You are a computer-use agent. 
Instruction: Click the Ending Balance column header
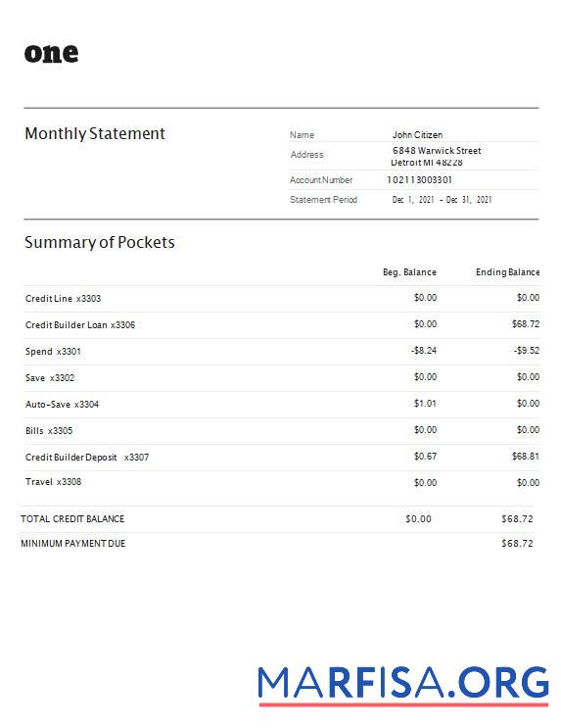[507, 272]
